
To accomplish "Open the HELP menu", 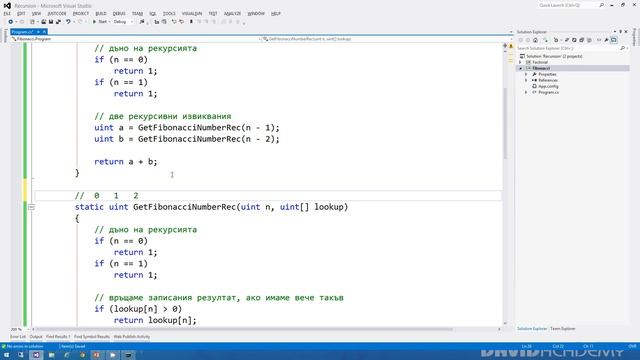I will click(276, 13).
